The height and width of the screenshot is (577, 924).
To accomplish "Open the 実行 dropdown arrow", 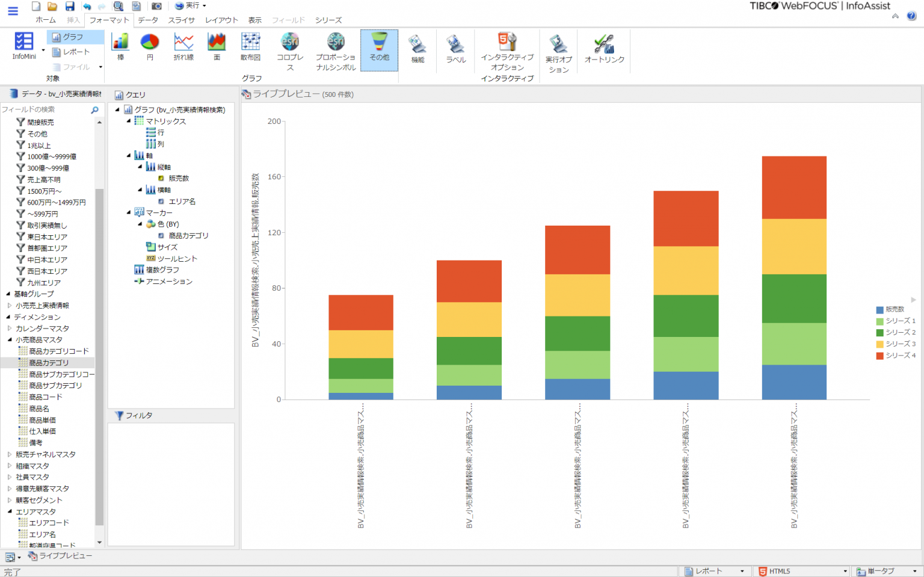I will pyautogui.click(x=203, y=6).
